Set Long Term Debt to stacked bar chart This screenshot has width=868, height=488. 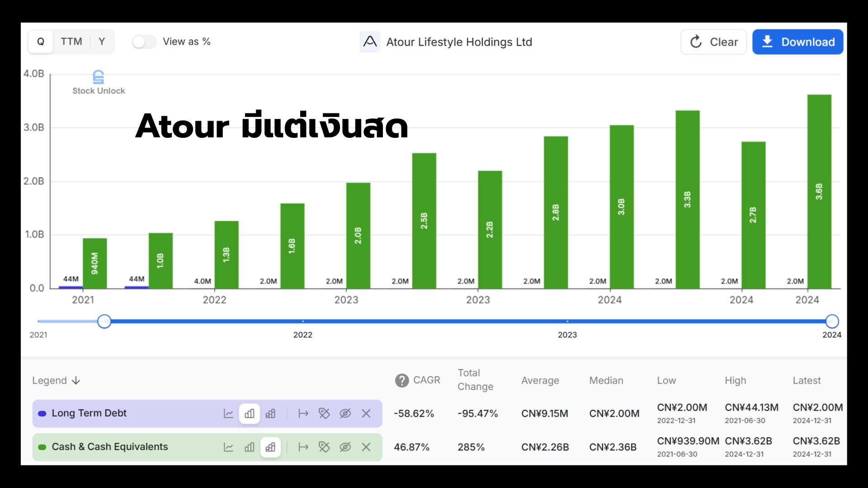[x=270, y=413]
